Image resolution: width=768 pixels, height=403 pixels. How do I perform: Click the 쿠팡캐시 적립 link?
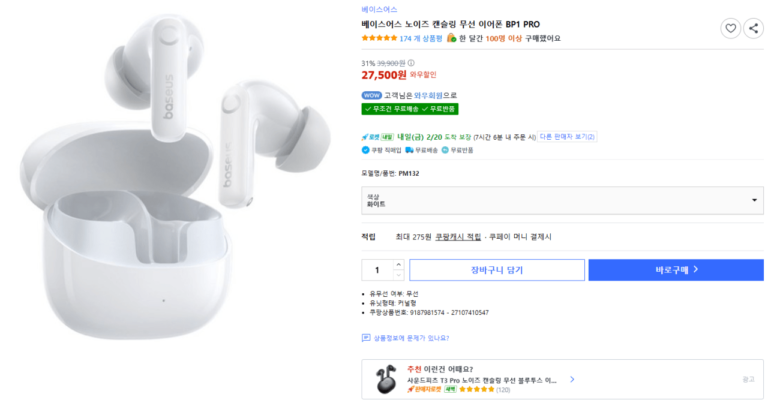pos(458,237)
